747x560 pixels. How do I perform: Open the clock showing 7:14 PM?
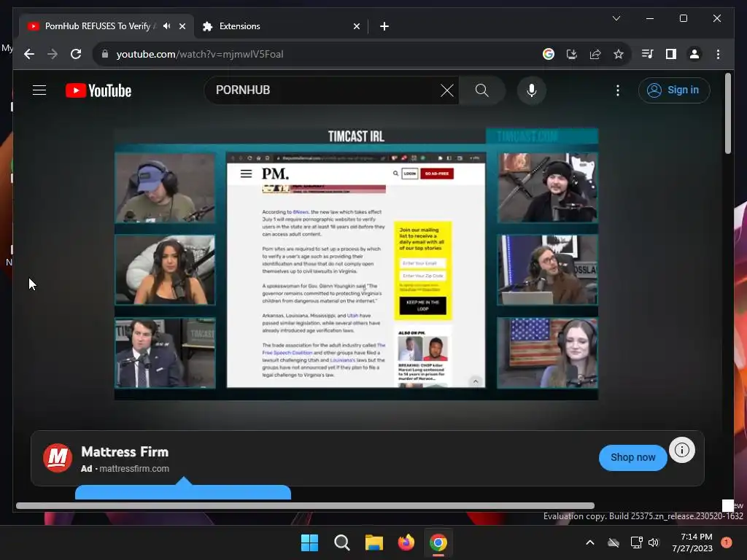click(x=692, y=542)
